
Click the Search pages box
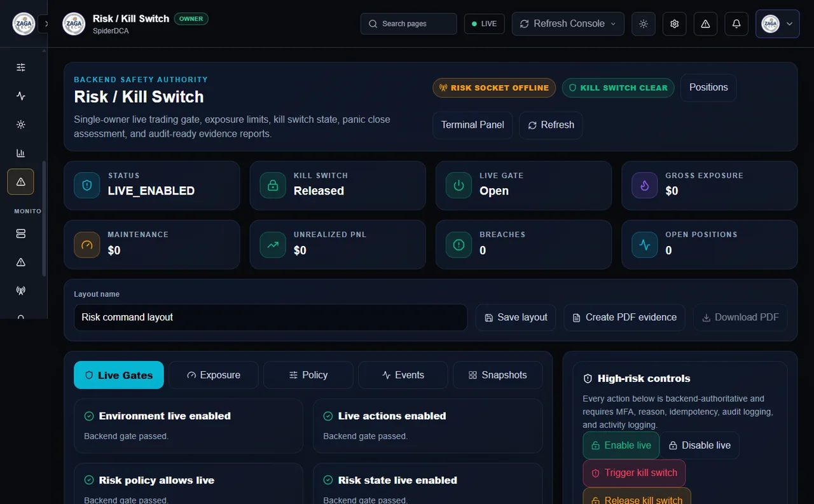click(409, 24)
